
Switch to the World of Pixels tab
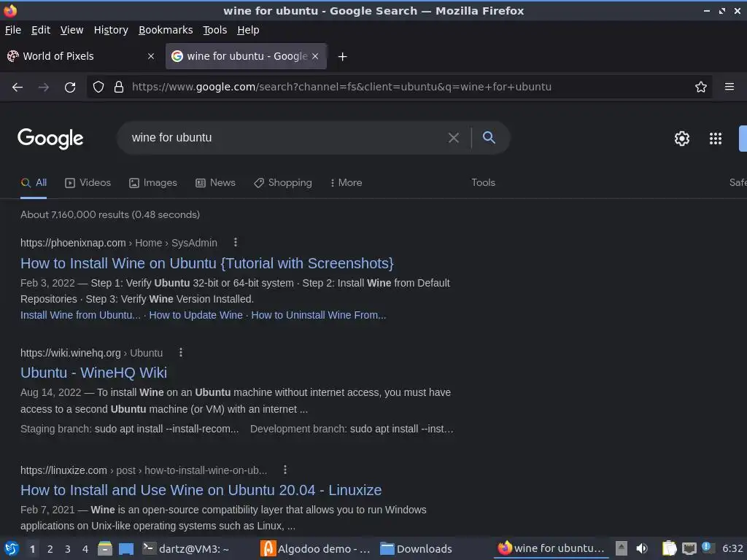pos(80,56)
